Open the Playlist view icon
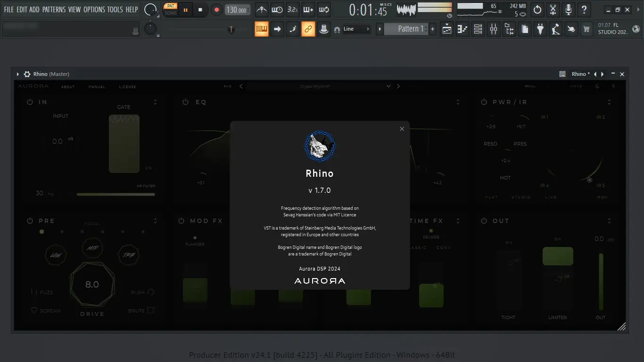This screenshot has height=362, width=644. coord(447,29)
